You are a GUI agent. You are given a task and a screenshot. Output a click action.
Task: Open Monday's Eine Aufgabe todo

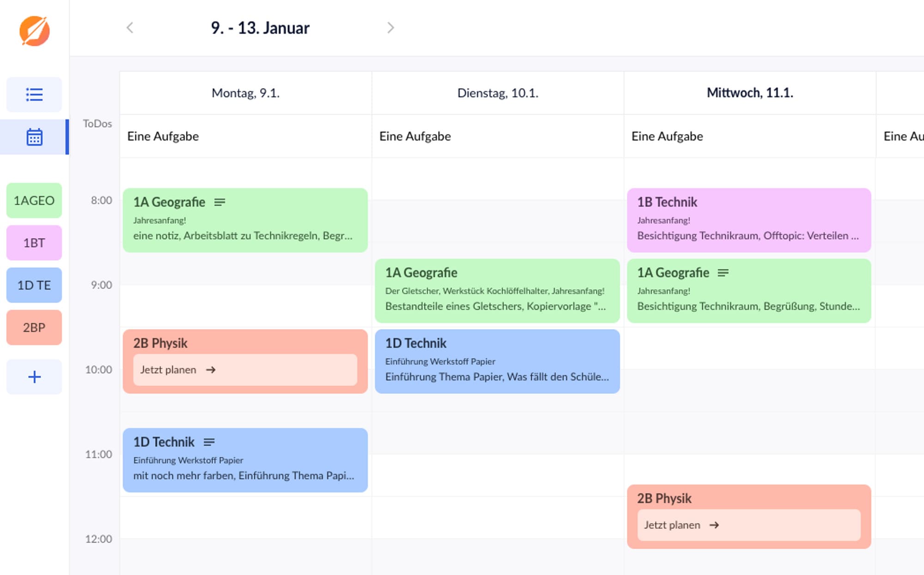(x=163, y=136)
